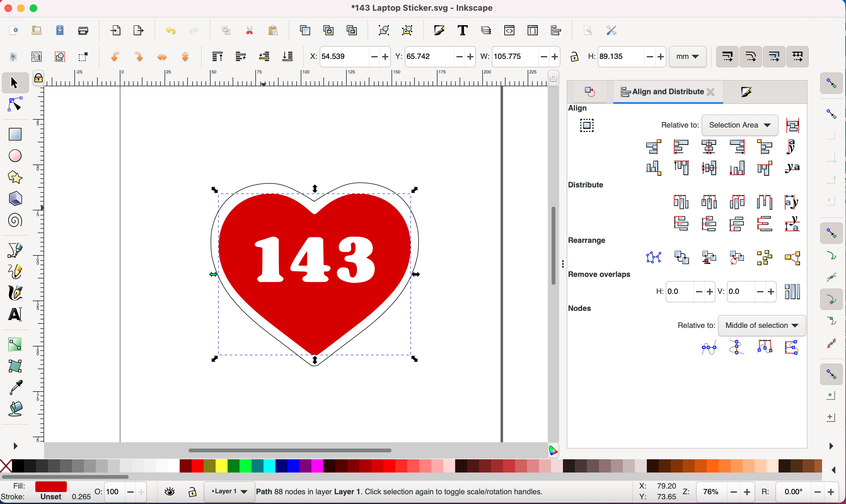Align left edges of objects

tap(681, 147)
